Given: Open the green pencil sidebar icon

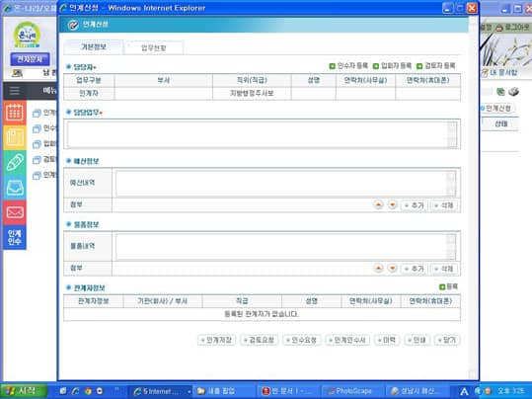Looking at the screenshot, I should (15, 163).
